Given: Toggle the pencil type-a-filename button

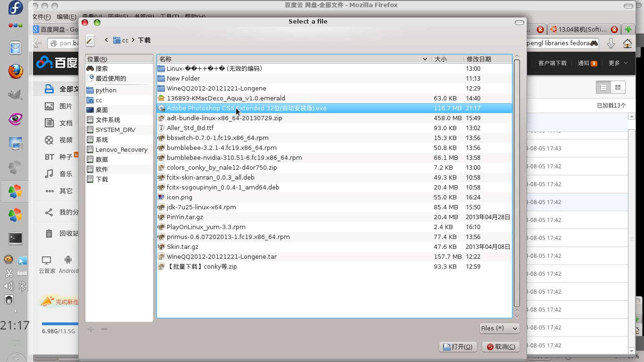Looking at the screenshot, I should click(90, 41).
